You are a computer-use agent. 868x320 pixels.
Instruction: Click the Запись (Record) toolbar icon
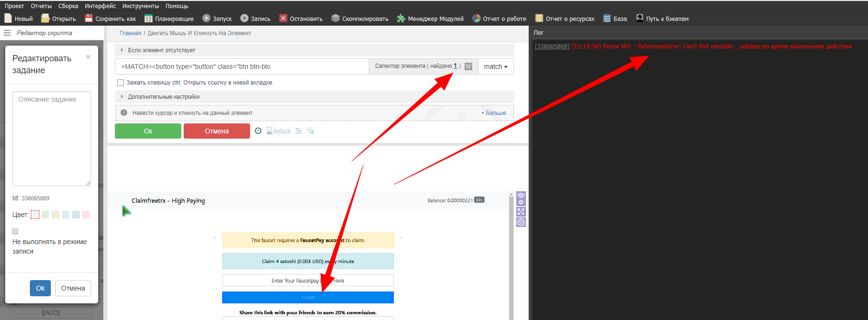[x=244, y=19]
